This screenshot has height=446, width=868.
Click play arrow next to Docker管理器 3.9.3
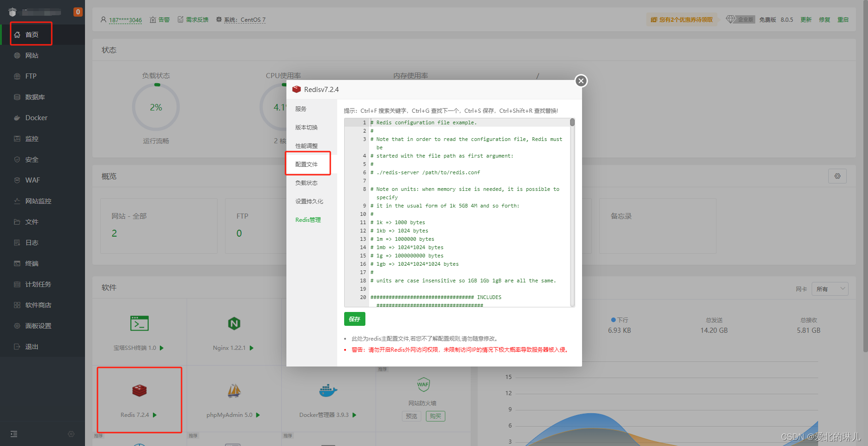click(354, 415)
